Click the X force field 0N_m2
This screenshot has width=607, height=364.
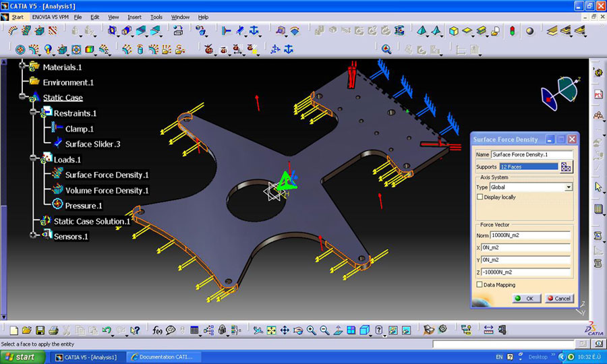click(525, 247)
